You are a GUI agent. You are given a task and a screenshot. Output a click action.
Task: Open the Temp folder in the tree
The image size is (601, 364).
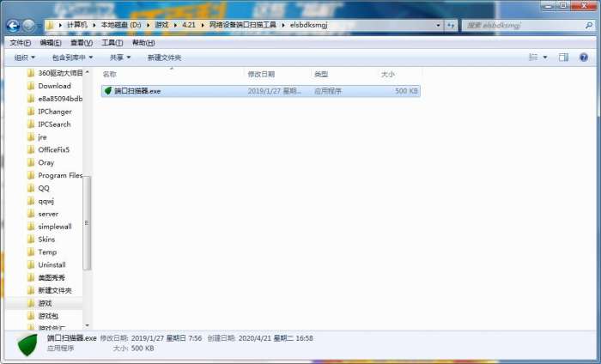(42, 252)
